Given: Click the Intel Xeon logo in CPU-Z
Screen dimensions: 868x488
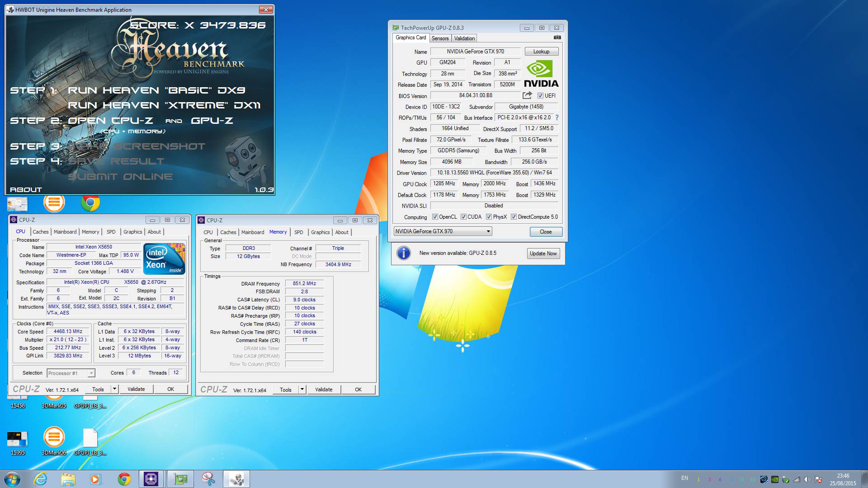Looking at the screenshot, I should (x=164, y=259).
